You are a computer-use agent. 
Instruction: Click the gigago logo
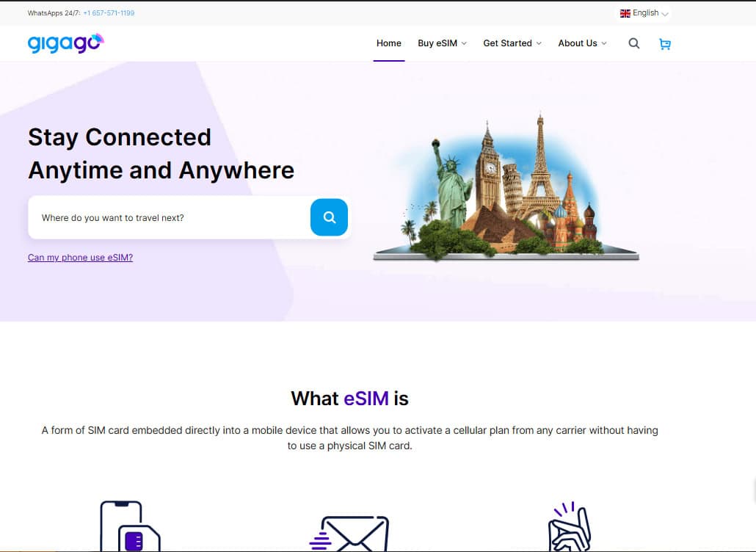click(x=66, y=43)
